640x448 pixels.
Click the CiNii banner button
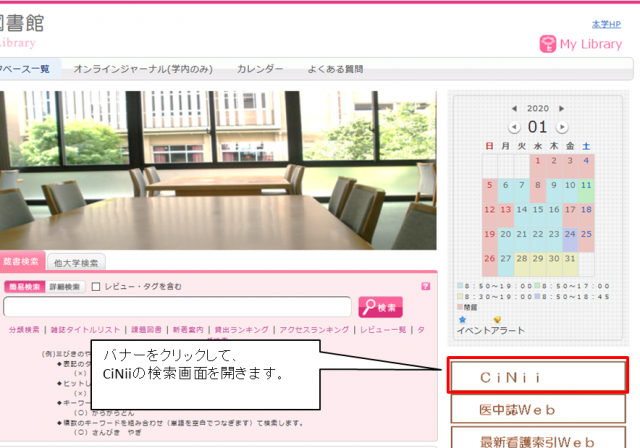coord(539,376)
